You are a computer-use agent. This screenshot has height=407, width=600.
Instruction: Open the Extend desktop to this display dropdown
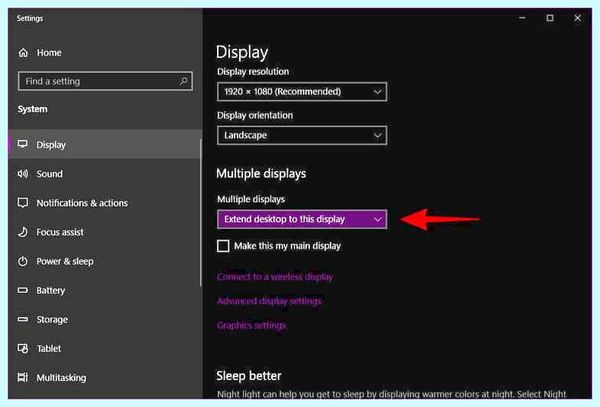(x=302, y=219)
